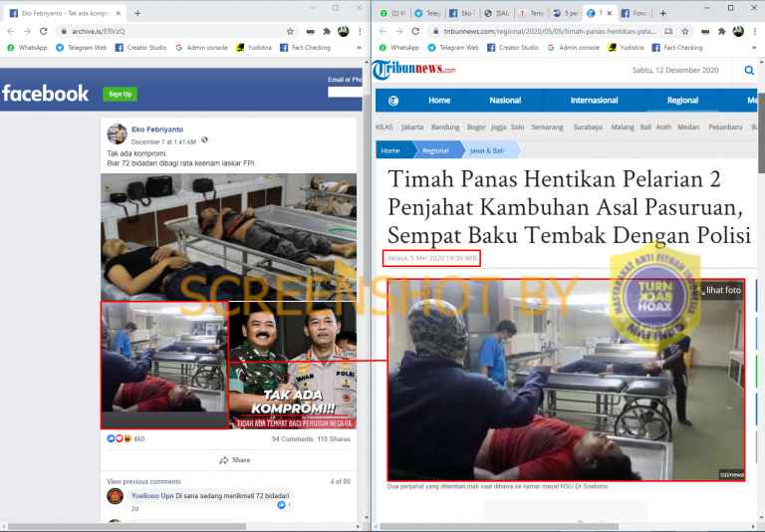This screenshot has height=532, width=765.
Task: Click lihat foto expand on article image
Action: click(719, 290)
